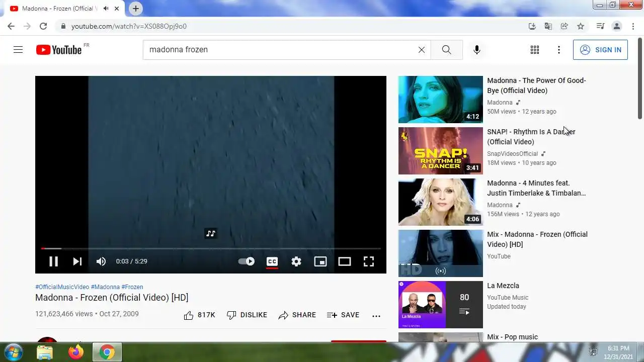644x362 pixels.
Task: Open Mix - Madonna Frozen thumbnail
Action: pyautogui.click(x=441, y=253)
